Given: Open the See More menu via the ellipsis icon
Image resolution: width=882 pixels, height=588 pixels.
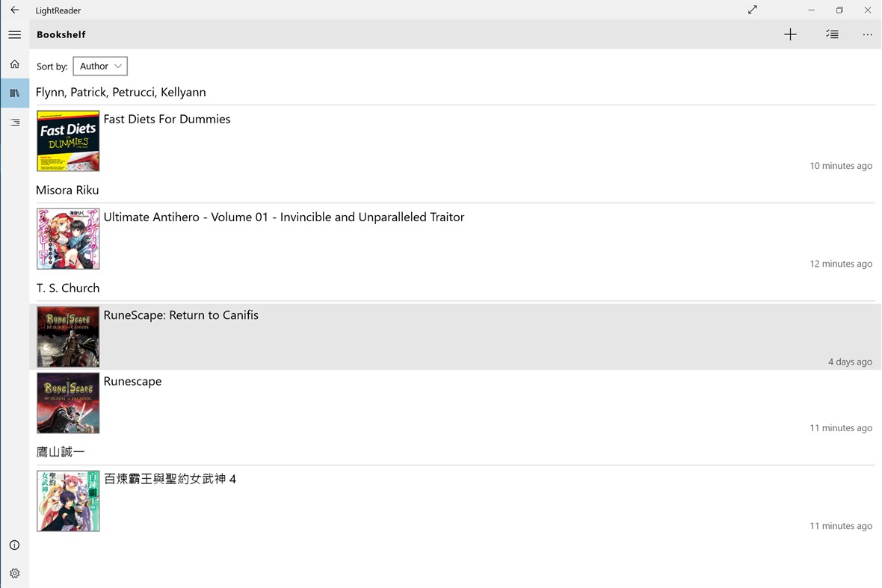Looking at the screenshot, I should (x=867, y=34).
